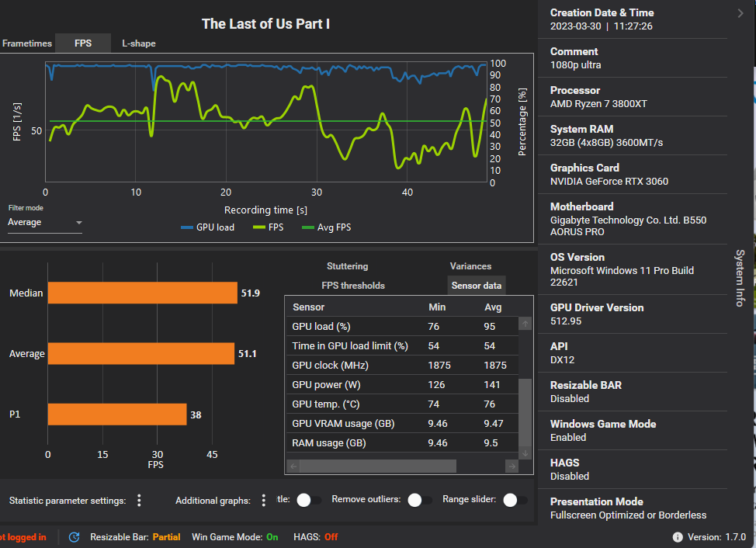Click the P1 bar showing 38
The width and height of the screenshot is (756, 548).
pyautogui.click(x=117, y=414)
